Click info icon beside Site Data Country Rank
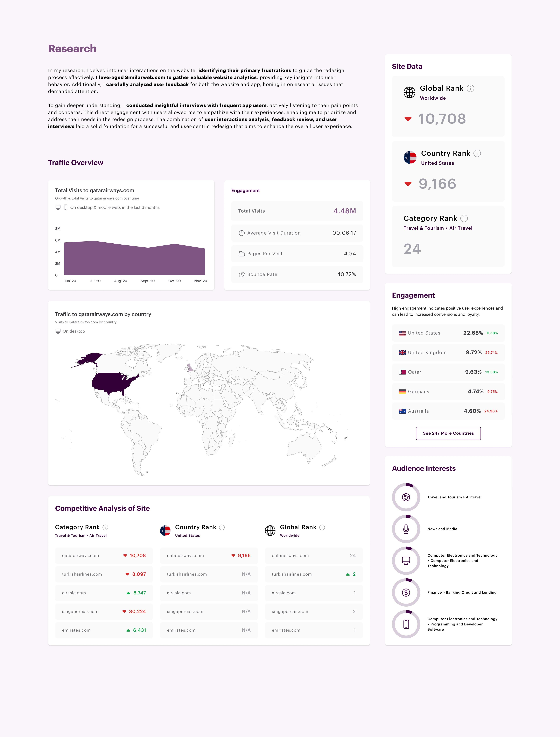The height and width of the screenshot is (737, 560). [477, 153]
